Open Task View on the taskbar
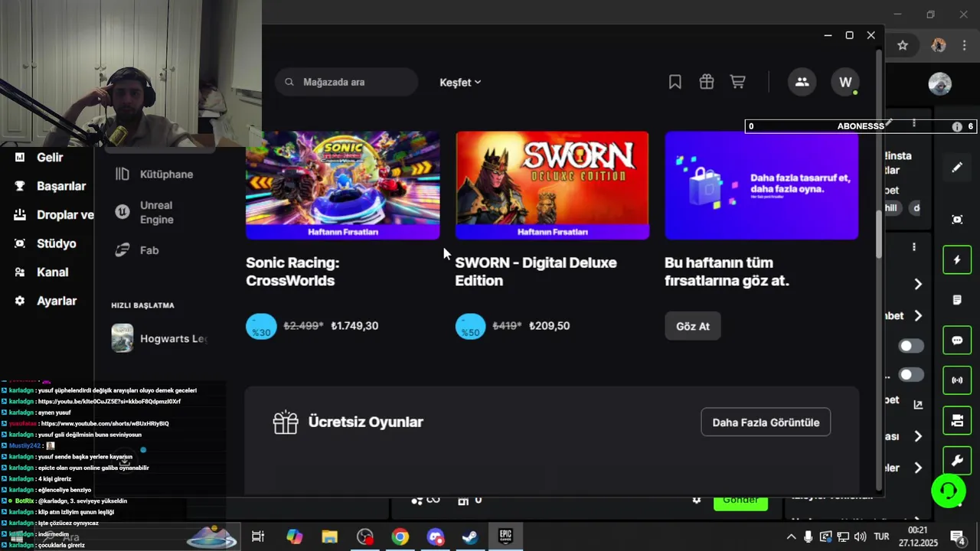980x551 pixels. pos(258,537)
